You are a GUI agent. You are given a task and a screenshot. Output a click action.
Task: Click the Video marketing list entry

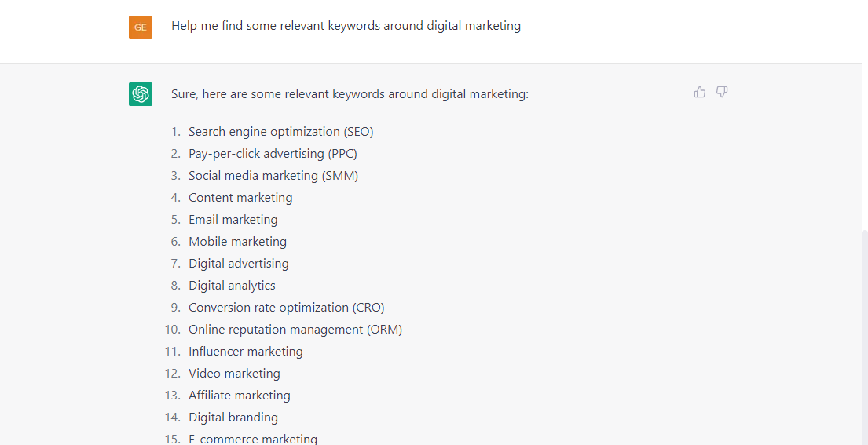click(x=234, y=374)
